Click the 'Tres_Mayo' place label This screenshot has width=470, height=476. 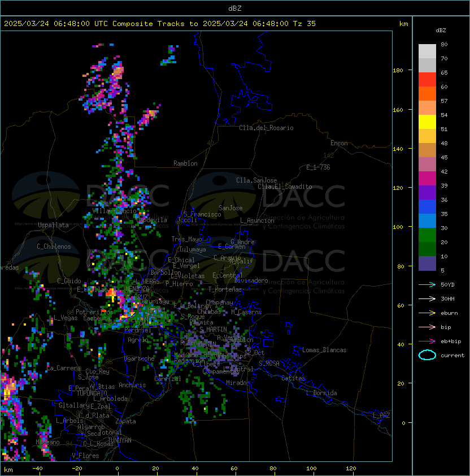pos(186,239)
